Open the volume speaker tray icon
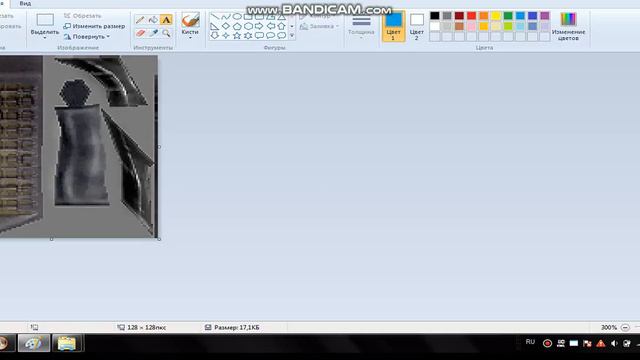Image resolution: width=640 pixels, height=360 pixels. coord(614,343)
